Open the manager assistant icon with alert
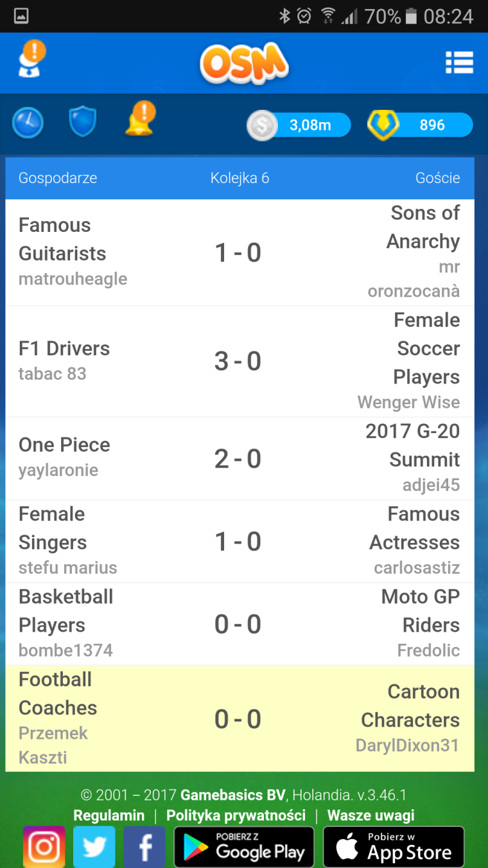This screenshot has width=488, height=868. 31,60
